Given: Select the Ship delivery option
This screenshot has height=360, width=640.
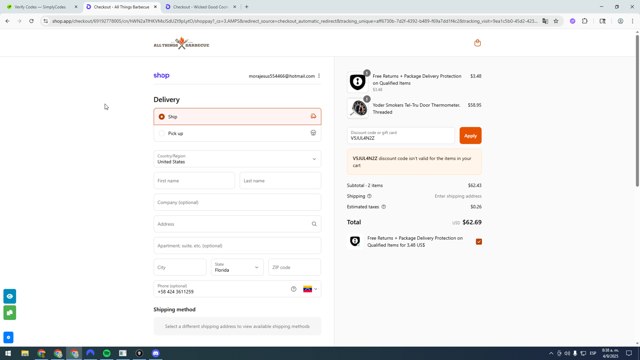Looking at the screenshot, I should tap(237, 117).
